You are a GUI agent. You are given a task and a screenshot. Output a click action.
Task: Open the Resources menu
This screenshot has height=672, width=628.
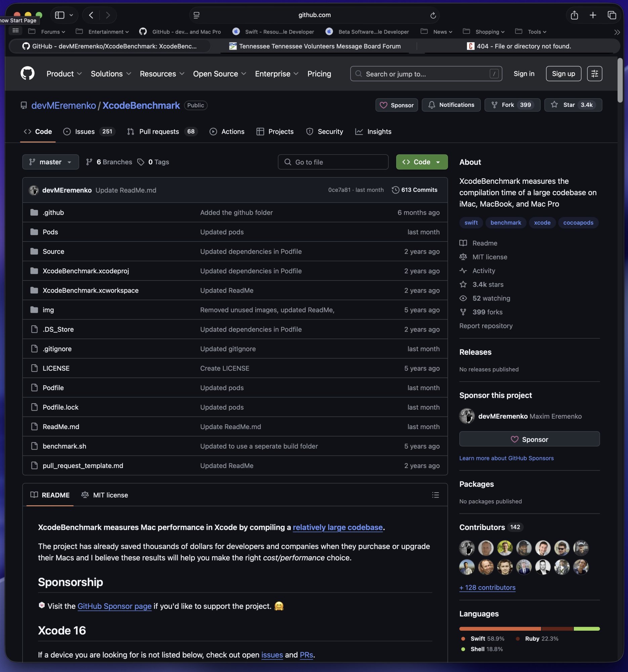[162, 74]
